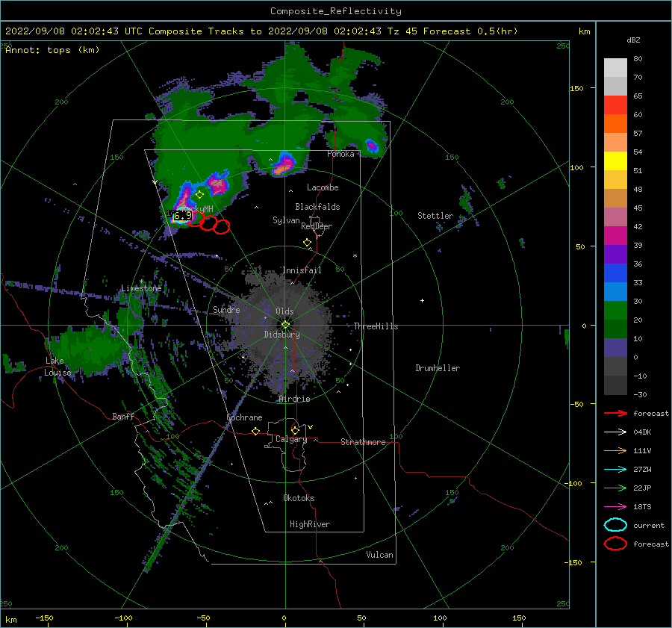
Task: Click the HighRiver city label
Action: 310,525
